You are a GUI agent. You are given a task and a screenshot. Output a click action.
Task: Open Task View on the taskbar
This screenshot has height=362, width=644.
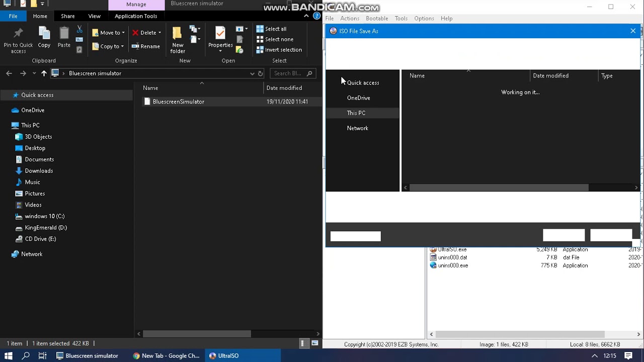click(x=42, y=355)
